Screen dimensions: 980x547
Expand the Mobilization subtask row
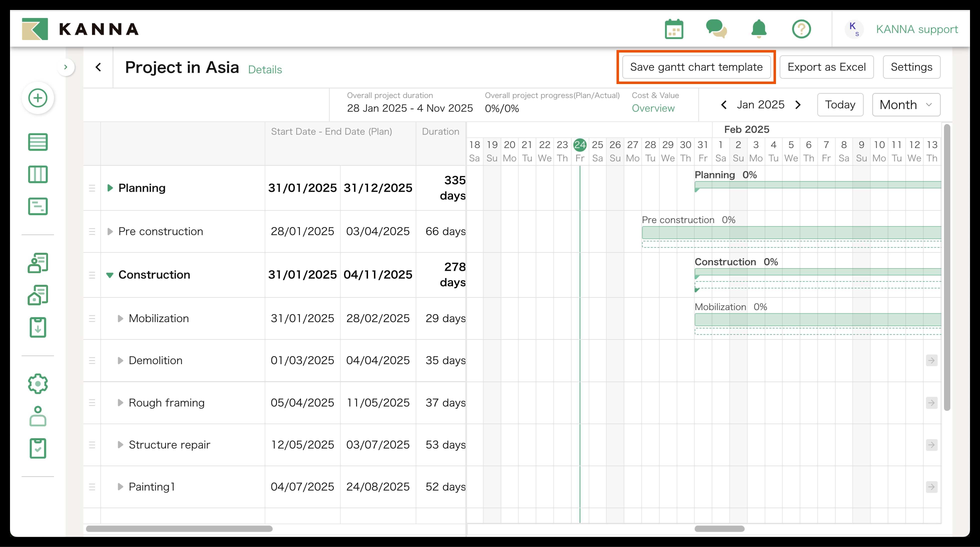tap(120, 318)
